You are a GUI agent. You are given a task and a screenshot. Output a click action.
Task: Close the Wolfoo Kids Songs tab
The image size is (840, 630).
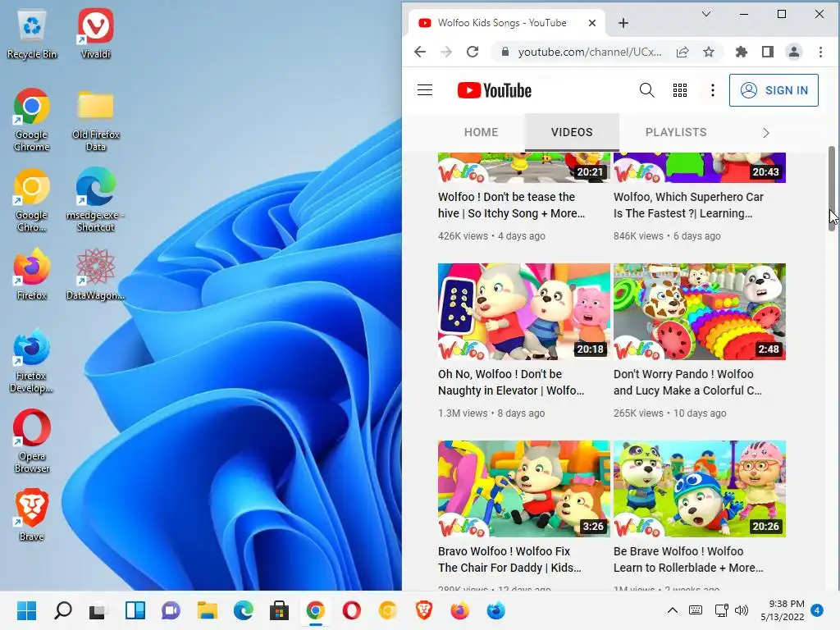tap(592, 23)
